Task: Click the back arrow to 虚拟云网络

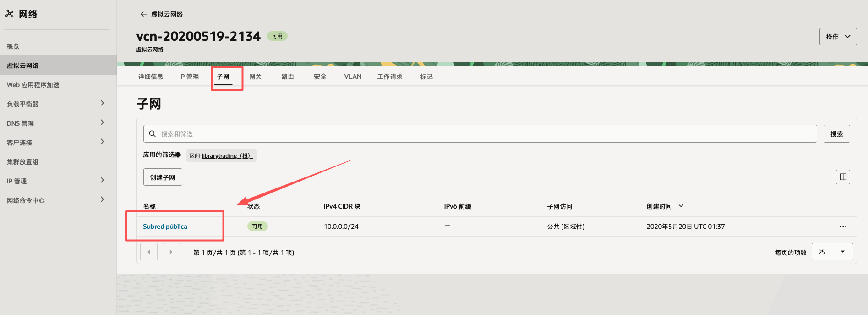Action: 144,14
